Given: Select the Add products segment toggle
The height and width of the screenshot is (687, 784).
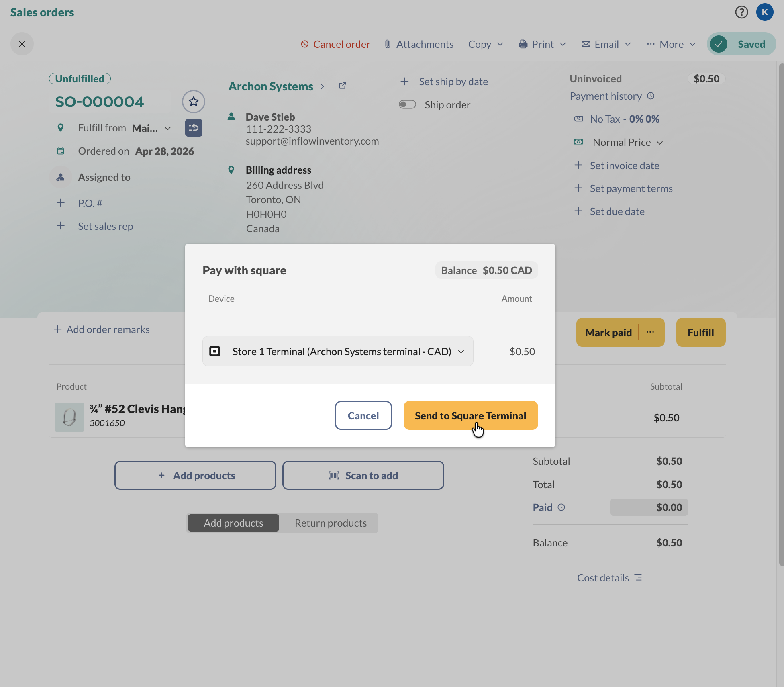Looking at the screenshot, I should [x=233, y=523].
